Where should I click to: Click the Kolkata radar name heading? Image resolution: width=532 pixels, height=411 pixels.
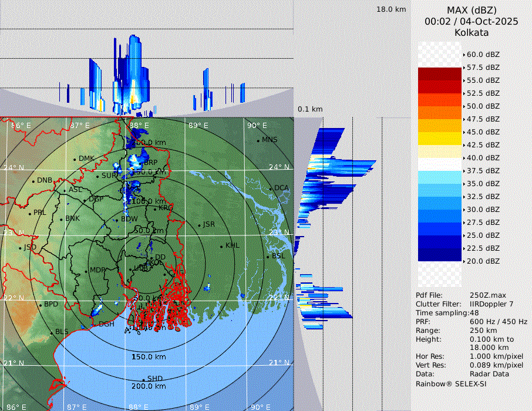[472, 32]
